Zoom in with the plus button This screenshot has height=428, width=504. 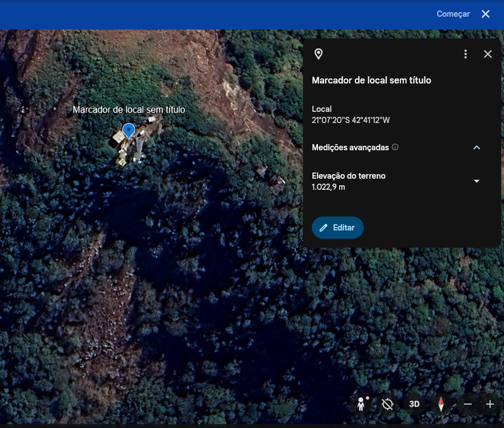point(490,404)
